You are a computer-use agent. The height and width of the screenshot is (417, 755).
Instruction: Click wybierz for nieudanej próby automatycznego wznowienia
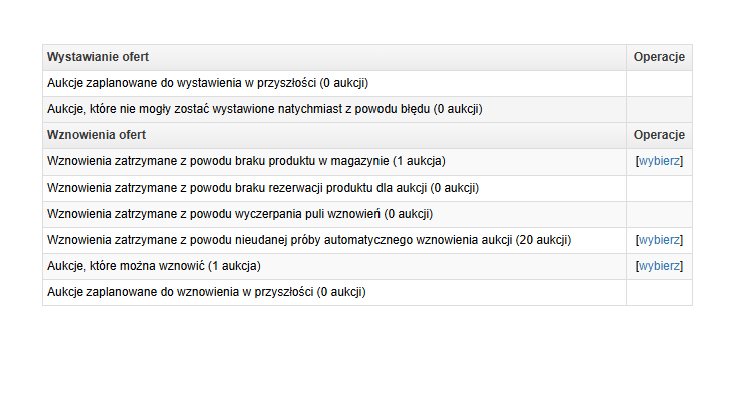tap(659, 240)
